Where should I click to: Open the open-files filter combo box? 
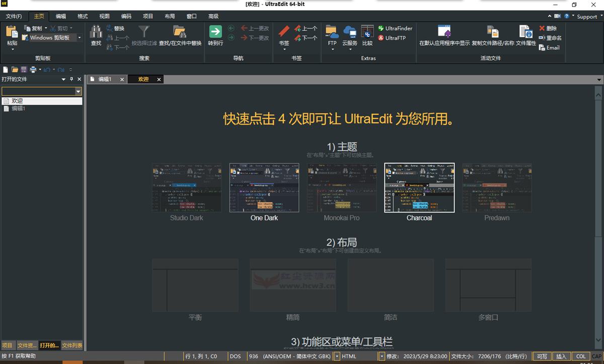78,92
